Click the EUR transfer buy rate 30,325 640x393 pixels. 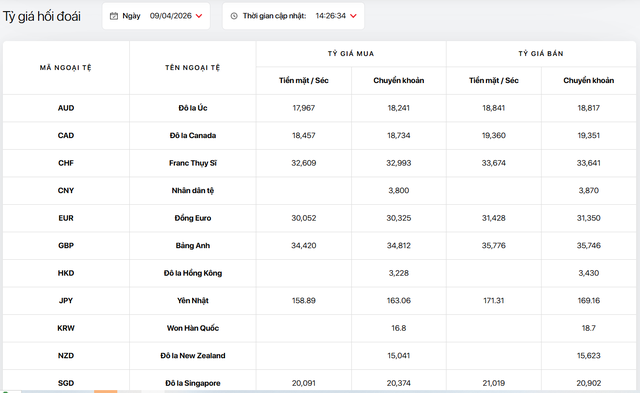point(399,218)
